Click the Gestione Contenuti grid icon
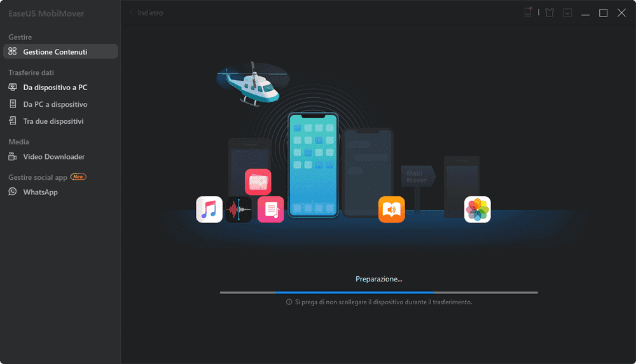 coord(13,51)
